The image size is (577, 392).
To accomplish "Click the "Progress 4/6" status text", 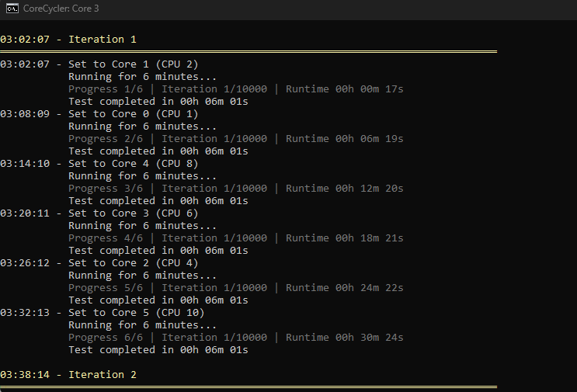I will [106, 238].
